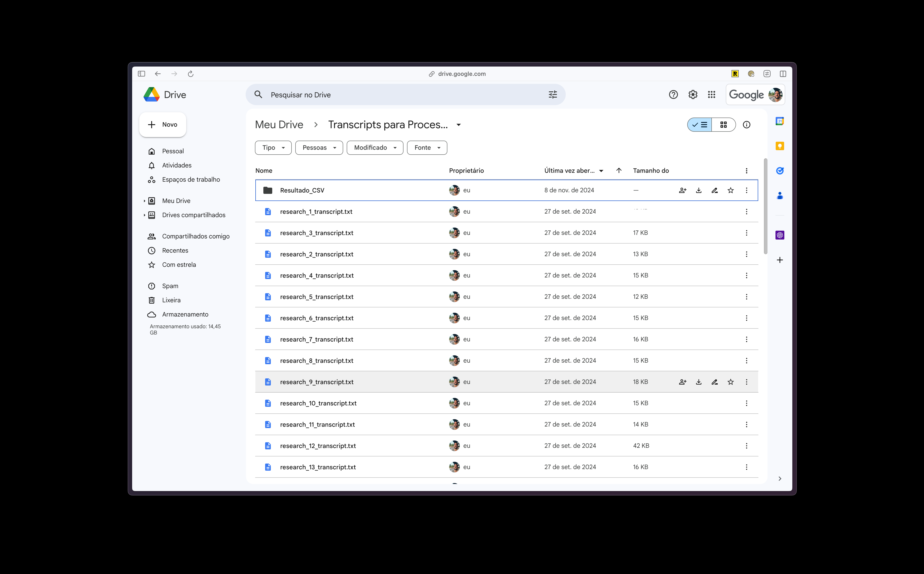Viewport: 924px width, 574px height.
Task: Sort by Nome column header
Action: pyautogui.click(x=264, y=171)
